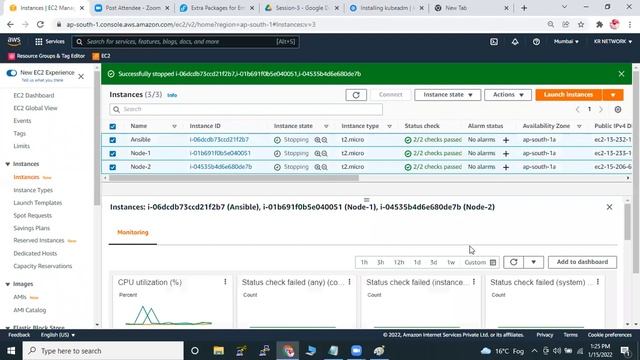Open the AWS home logo

tap(14, 41)
